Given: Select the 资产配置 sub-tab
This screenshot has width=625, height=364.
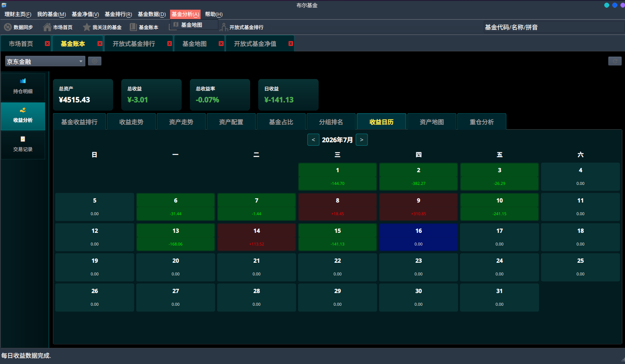Looking at the screenshot, I should tap(231, 122).
